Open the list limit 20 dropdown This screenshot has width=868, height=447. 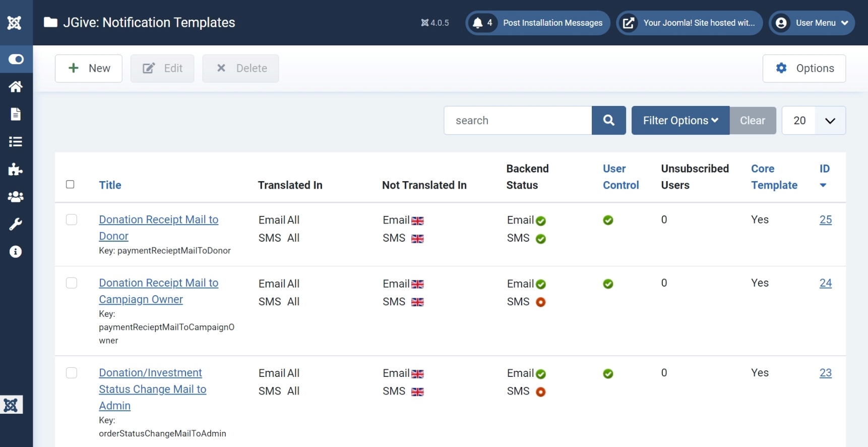[x=813, y=121]
